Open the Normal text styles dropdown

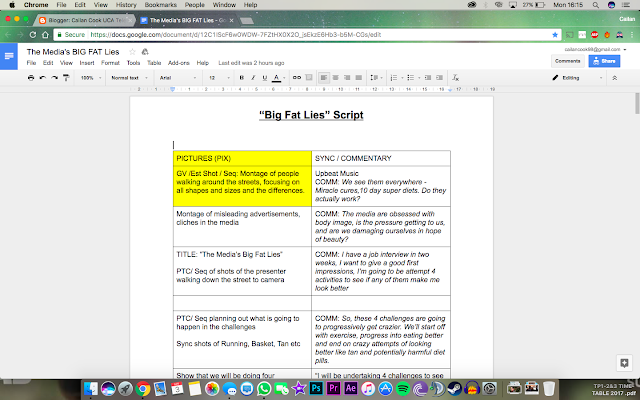point(129,78)
